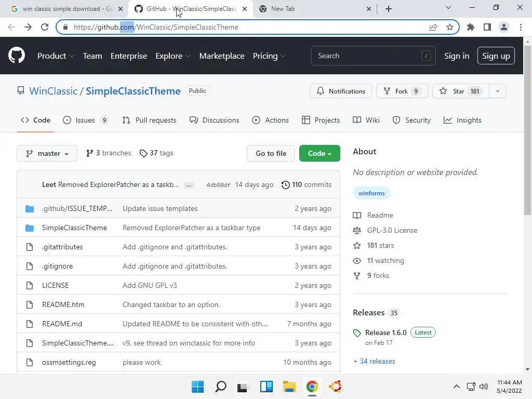Image resolution: width=532 pixels, height=399 pixels.
Task: Switch to the Pull requests tab
Action: (149, 120)
